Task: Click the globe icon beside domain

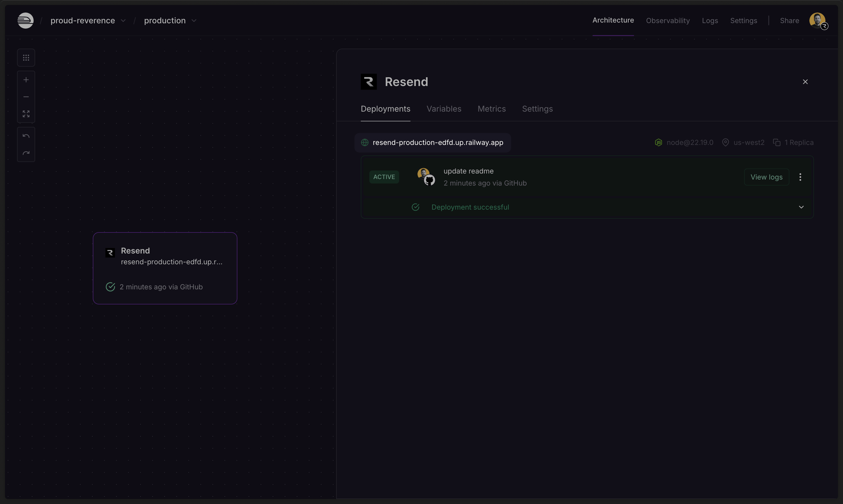Action: 365,143
